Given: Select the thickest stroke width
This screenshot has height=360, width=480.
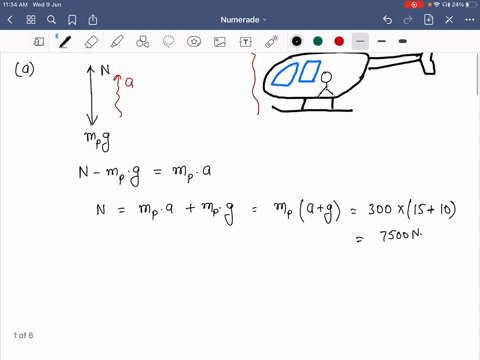Looking at the screenshot, I should [x=403, y=41].
